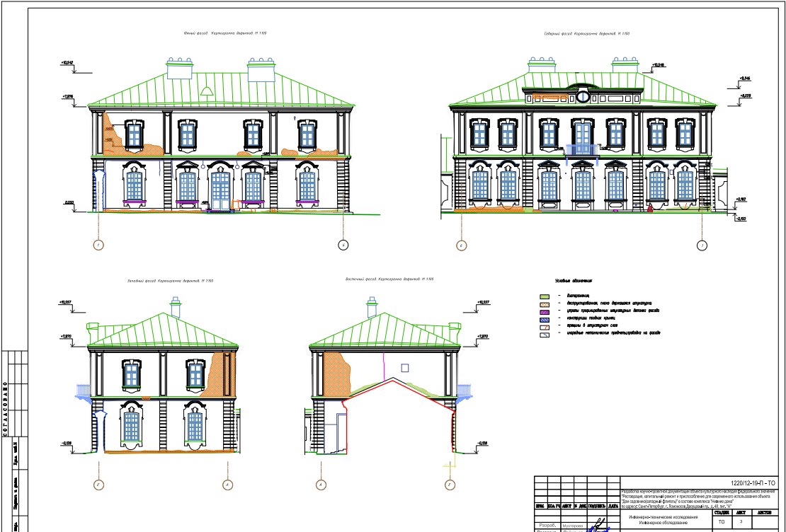Screen dimensions: 786x532
Task: Click the green biodamage legend swatch
Action: pyautogui.click(x=545, y=296)
